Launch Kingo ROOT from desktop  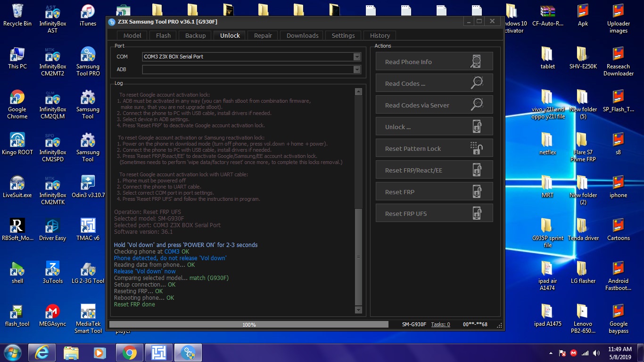point(17,144)
